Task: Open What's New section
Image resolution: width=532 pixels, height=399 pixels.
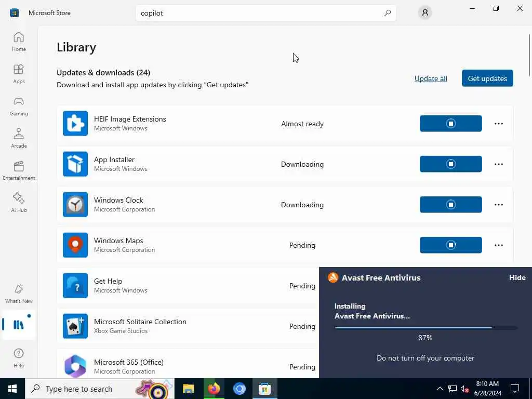Action: click(19, 294)
